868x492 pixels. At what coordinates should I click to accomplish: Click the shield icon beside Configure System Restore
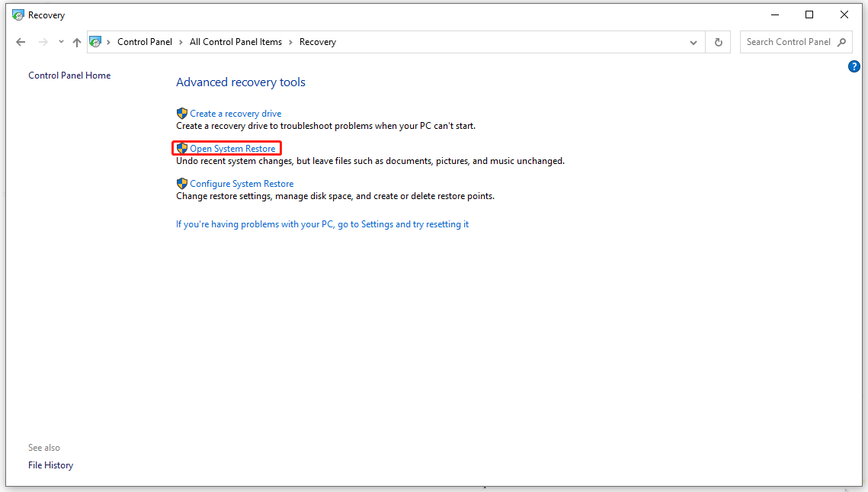(x=181, y=183)
